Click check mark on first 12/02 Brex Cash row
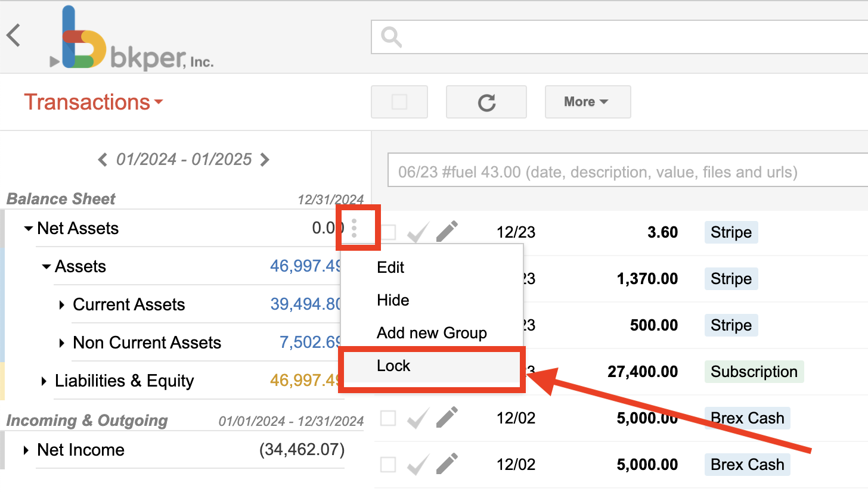The width and height of the screenshot is (868, 492). [x=418, y=418]
